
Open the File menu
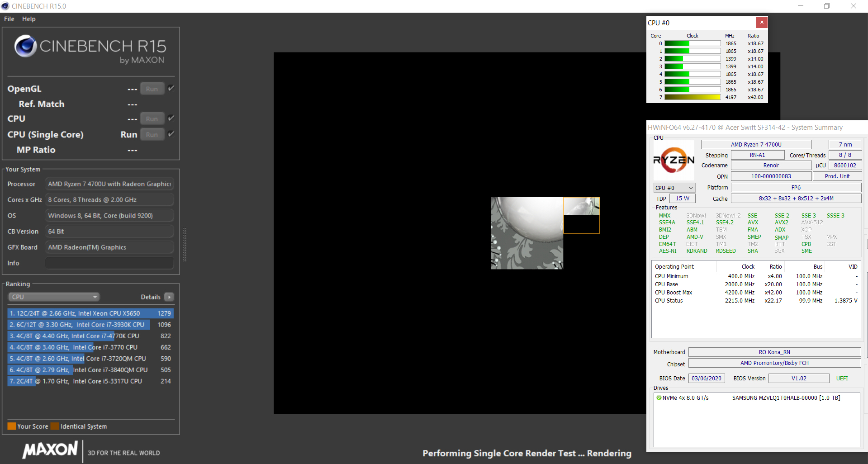(x=9, y=19)
